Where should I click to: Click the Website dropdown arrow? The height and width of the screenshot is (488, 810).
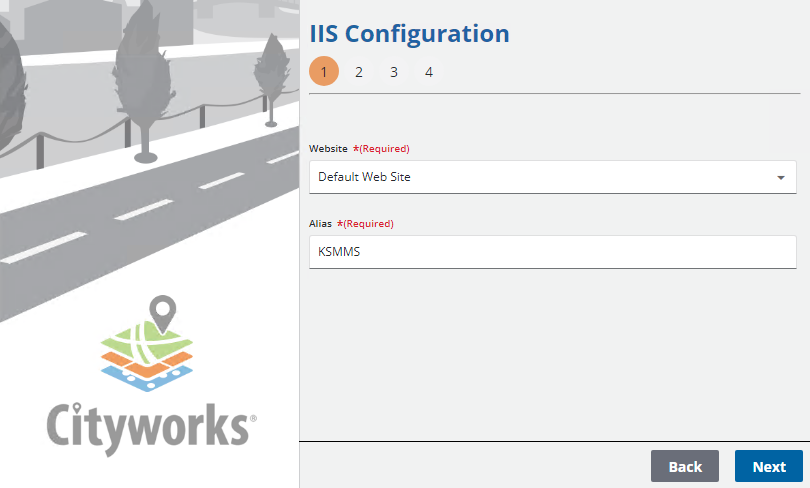tap(780, 178)
